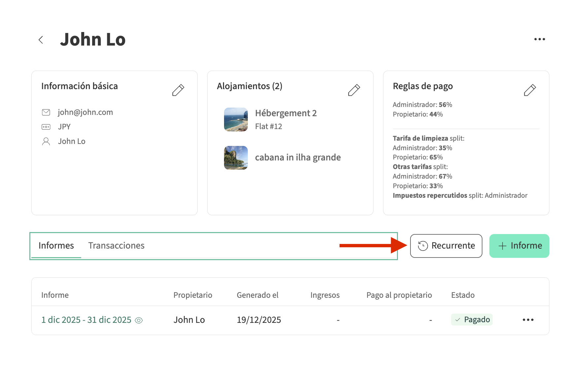Click the Estado column header
The height and width of the screenshot is (377, 588).
463,295
